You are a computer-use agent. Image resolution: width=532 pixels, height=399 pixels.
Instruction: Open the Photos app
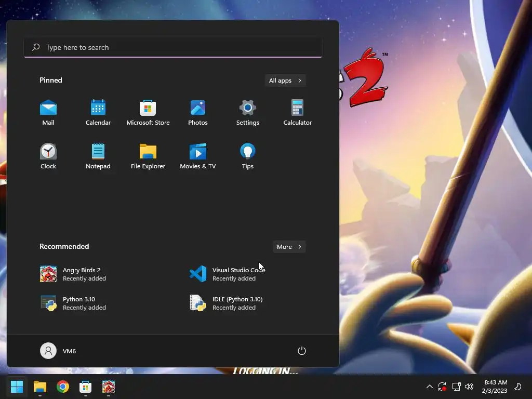coord(198,113)
